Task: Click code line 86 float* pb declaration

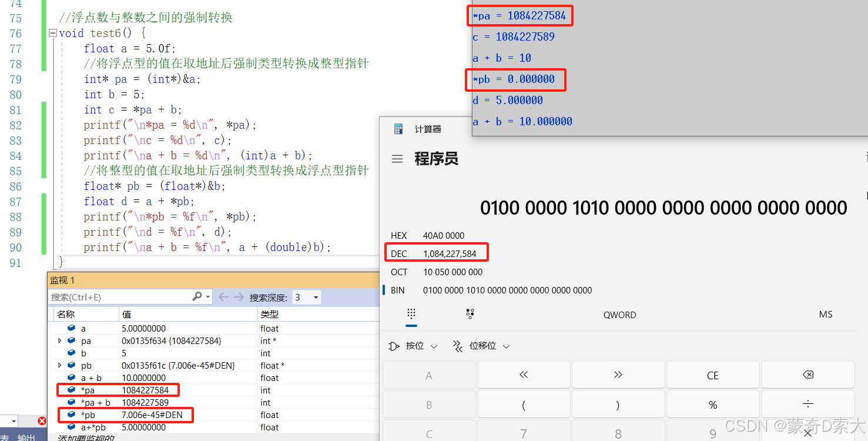Action: tap(155, 186)
